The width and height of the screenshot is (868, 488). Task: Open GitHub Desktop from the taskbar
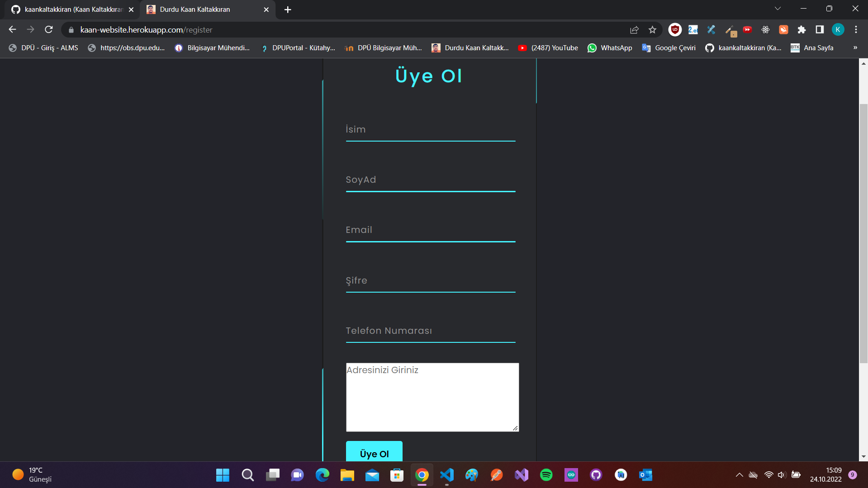596,475
